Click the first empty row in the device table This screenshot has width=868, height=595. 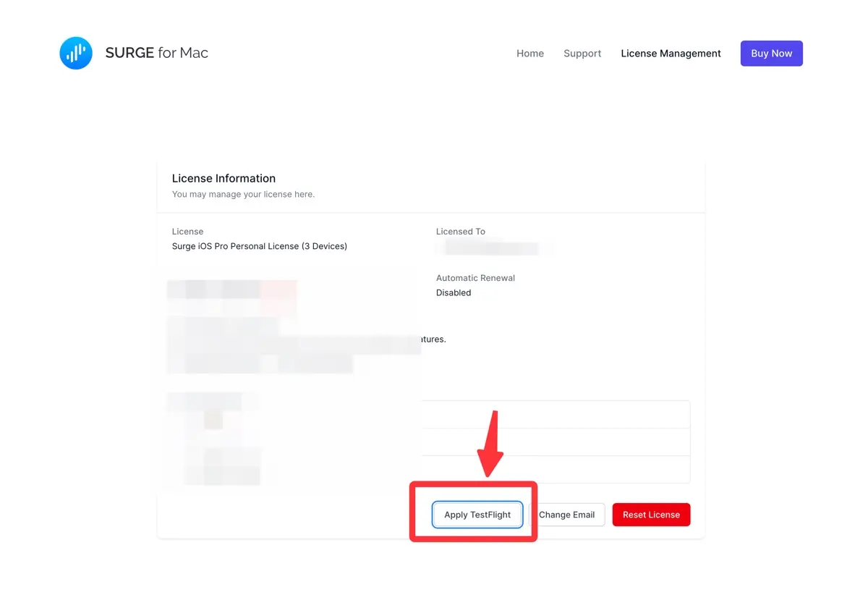(x=557, y=414)
